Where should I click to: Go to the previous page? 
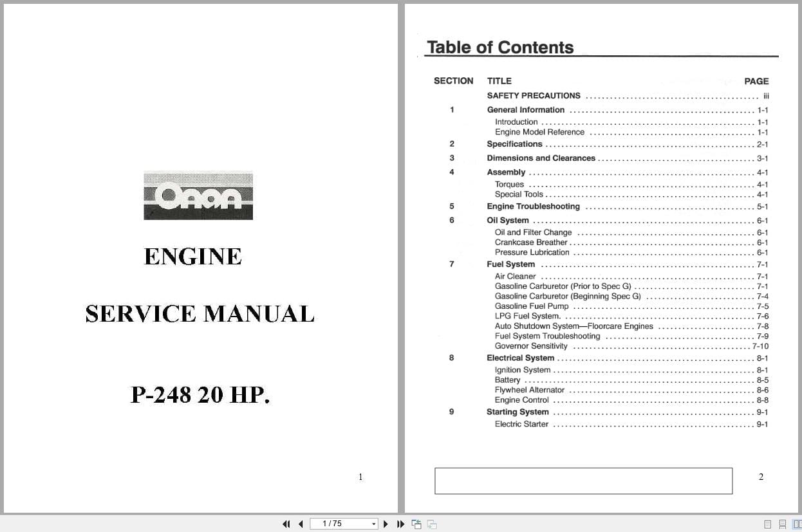point(301,524)
